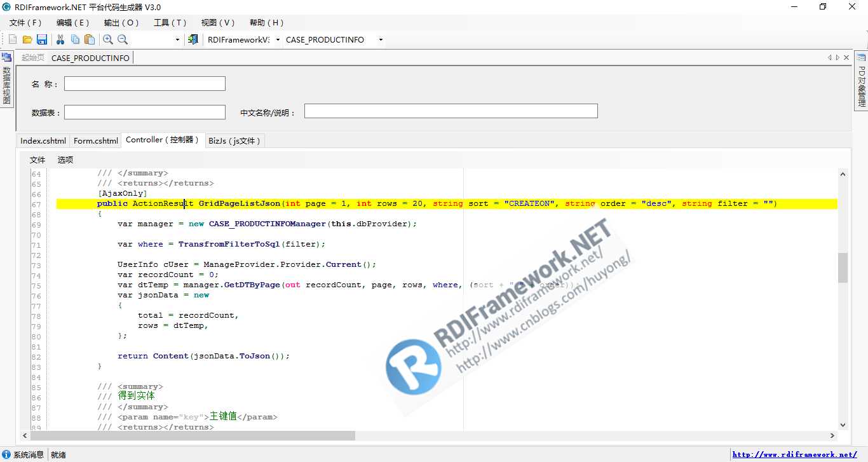Image resolution: width=868 pixels, height=462 pixels.
Task: Click TransfromFilterToSql in line 71
Action: pos(229,244)
